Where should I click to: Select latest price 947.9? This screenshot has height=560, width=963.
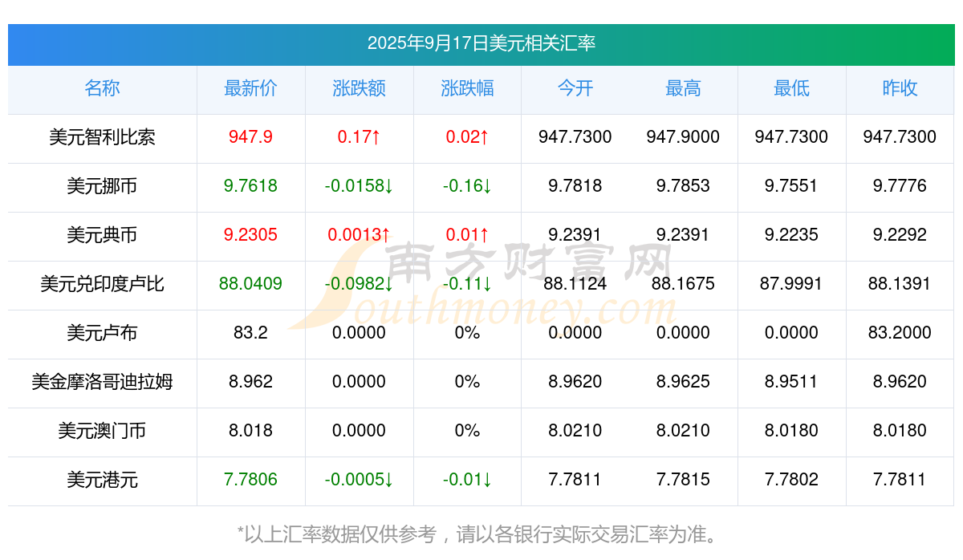(250, 137)
